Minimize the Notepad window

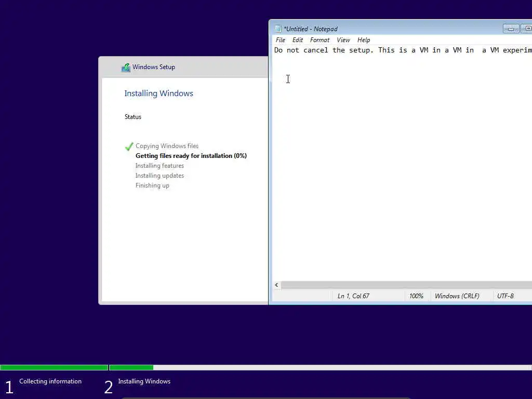511,29
